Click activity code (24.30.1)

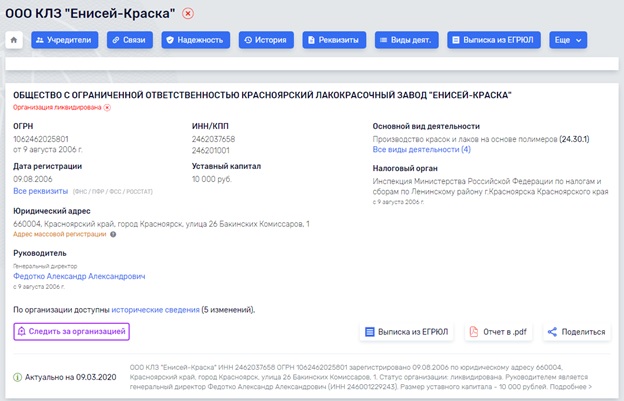574,139
